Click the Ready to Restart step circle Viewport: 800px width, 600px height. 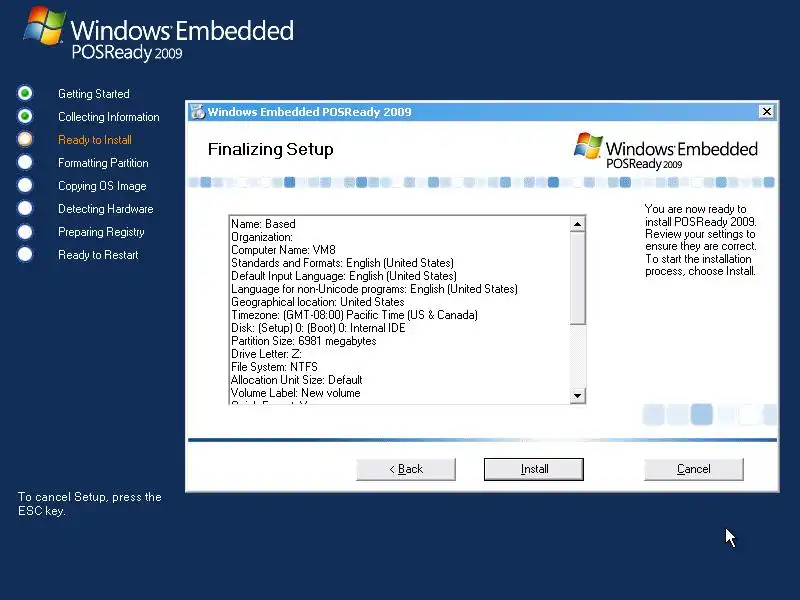pyautogui.click(x=25, y=254)
